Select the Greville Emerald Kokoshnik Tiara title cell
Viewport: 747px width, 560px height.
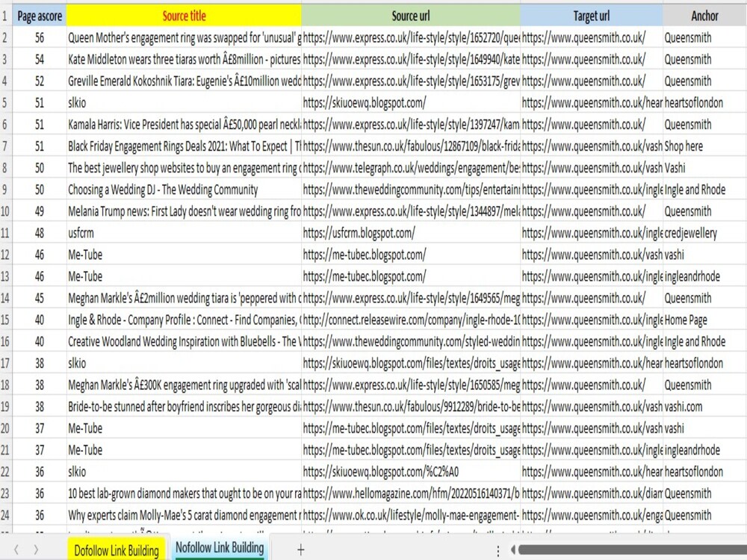pos(184,81)
